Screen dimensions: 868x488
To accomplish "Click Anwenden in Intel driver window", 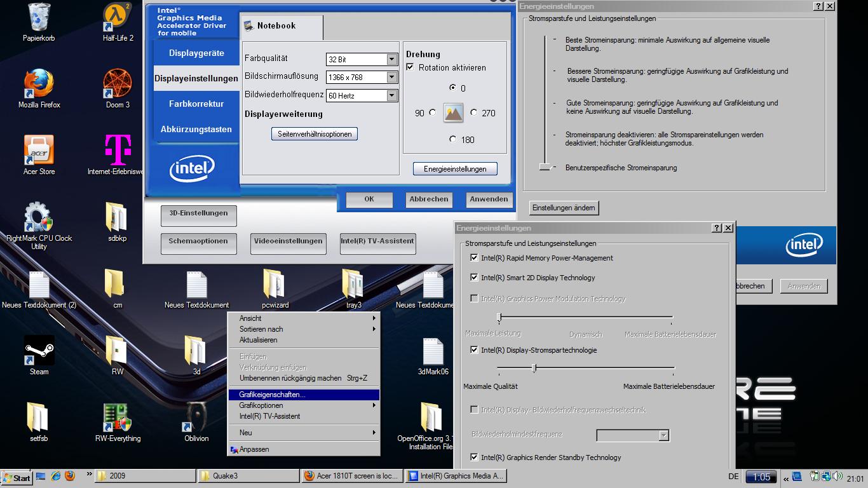I will coord(489,200).
